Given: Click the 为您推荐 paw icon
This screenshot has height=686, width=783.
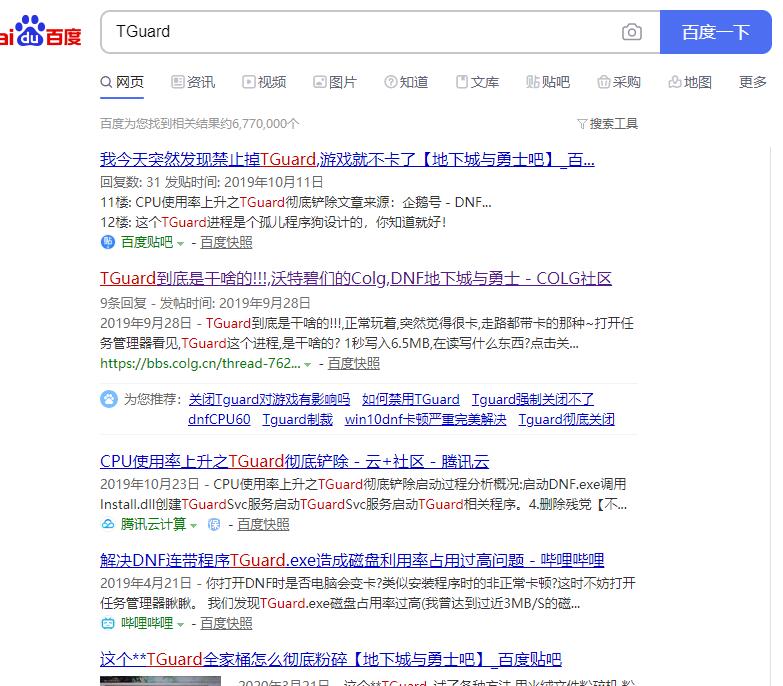Looking at the screenshot, I should pos(109,399).
